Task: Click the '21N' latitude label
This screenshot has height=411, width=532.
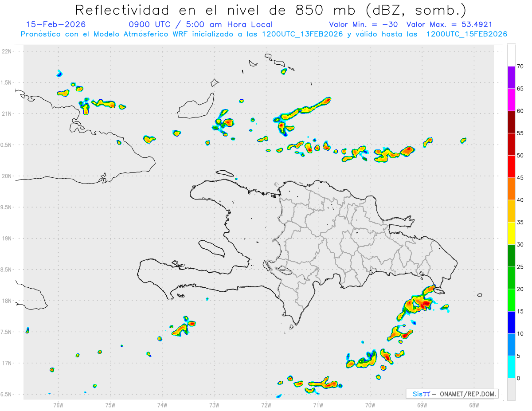Action: point(8,114)
